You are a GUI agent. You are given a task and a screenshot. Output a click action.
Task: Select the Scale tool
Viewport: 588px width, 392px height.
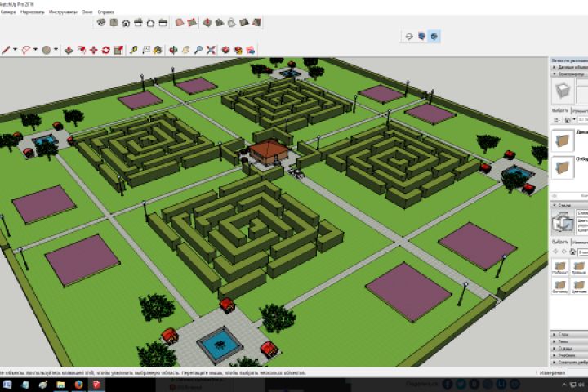[x=118, y=50]
